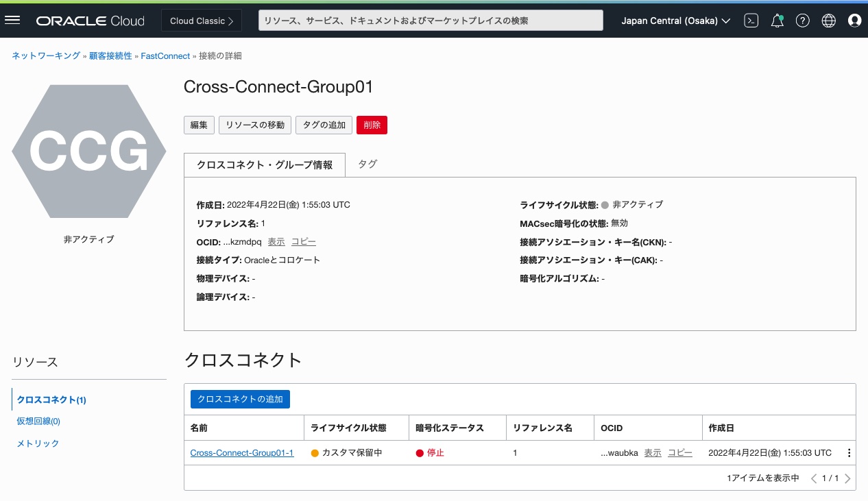Click the previous page arrow in pagination
This screenshot has width=868, height=501.
pos(813,478)
